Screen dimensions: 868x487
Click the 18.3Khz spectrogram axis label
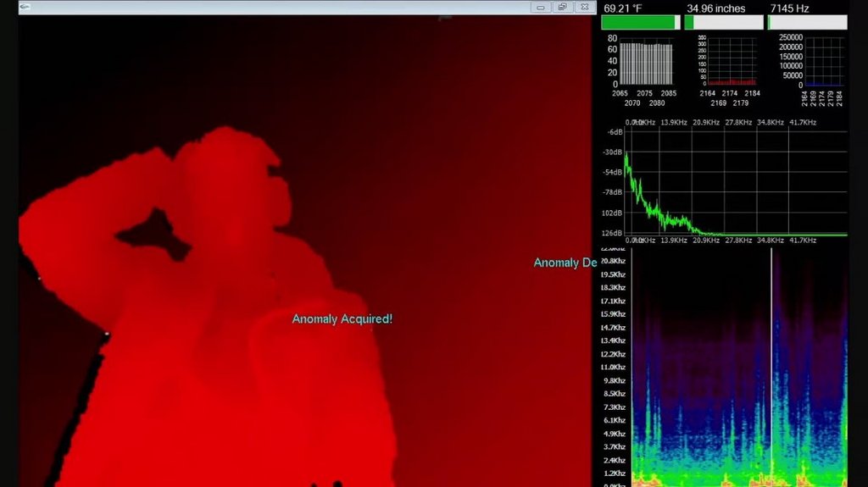point(613,287)
